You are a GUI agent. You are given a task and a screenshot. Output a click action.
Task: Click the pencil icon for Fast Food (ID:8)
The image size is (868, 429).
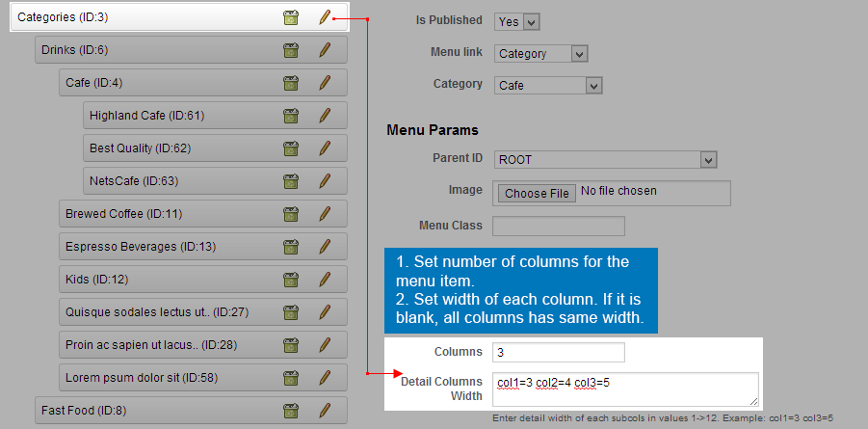coord(325,411)
